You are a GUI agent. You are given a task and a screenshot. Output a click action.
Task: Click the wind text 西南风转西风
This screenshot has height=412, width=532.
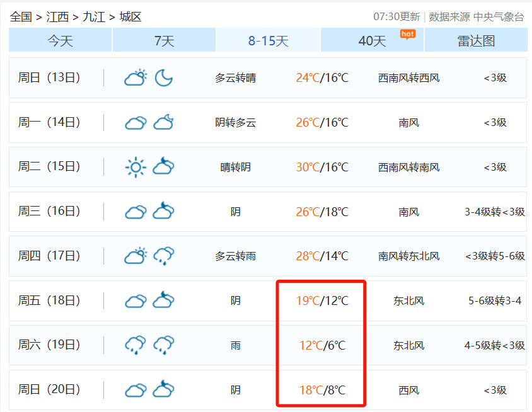click(x=409, y=78)
